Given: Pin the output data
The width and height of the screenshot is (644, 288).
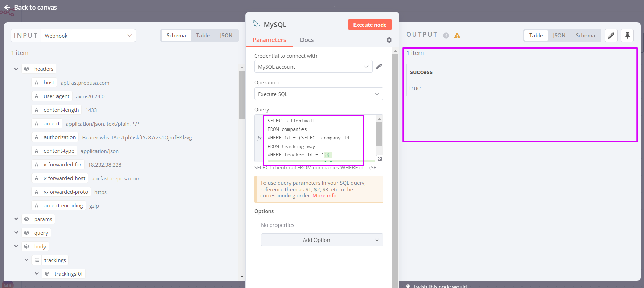Looking at the screenshot, I should [627, 36].
